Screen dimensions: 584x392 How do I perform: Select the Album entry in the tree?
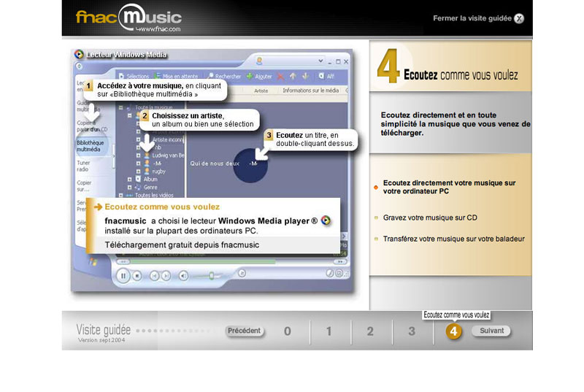click(x=150, y=179)
